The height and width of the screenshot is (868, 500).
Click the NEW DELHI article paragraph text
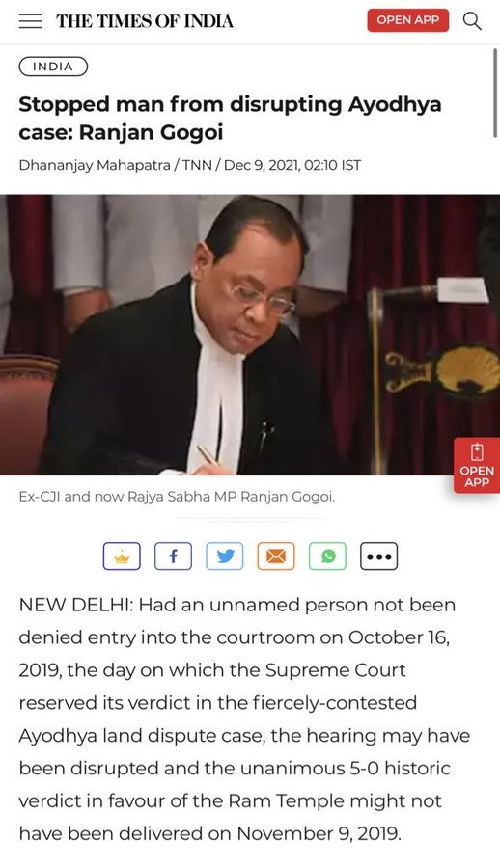[244, 719]
